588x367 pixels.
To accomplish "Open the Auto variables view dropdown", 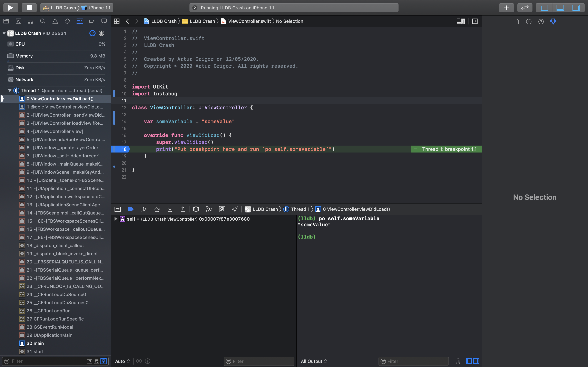I will (122, 361).
